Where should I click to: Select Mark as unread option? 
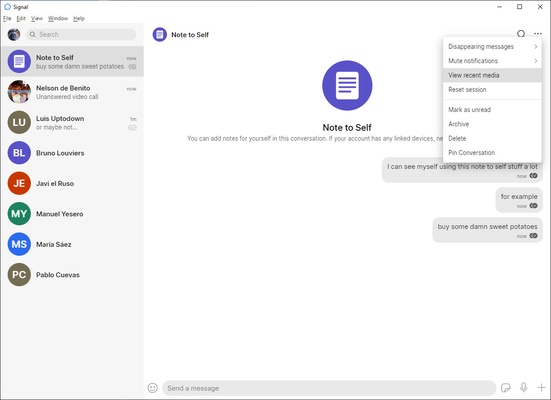(x=492, y=110)
